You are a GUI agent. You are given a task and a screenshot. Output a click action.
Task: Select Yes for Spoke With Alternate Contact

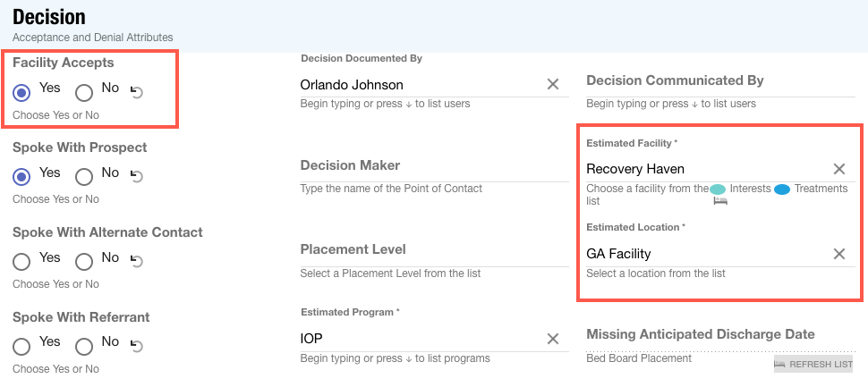click(x=22, y=262)
